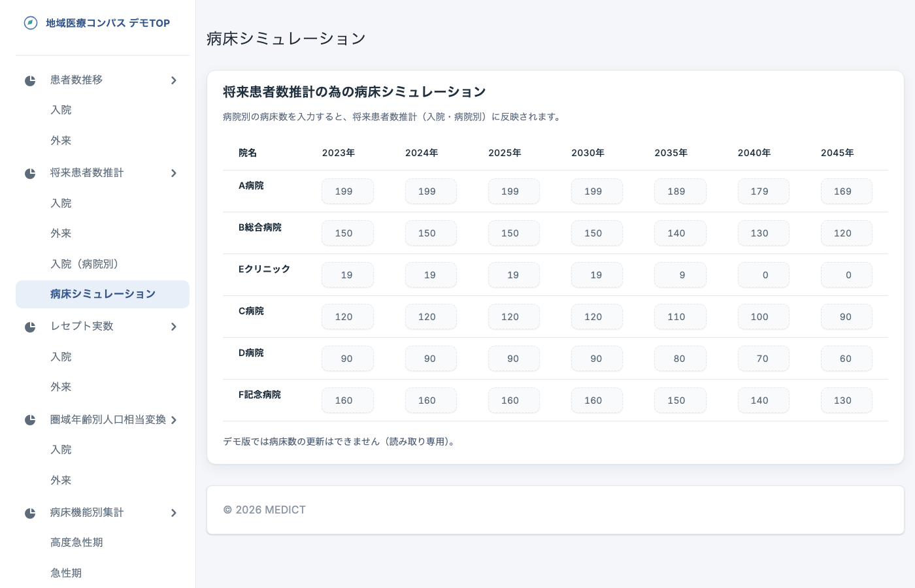Click D病院 2045年 field showing 60

(846, 359)
